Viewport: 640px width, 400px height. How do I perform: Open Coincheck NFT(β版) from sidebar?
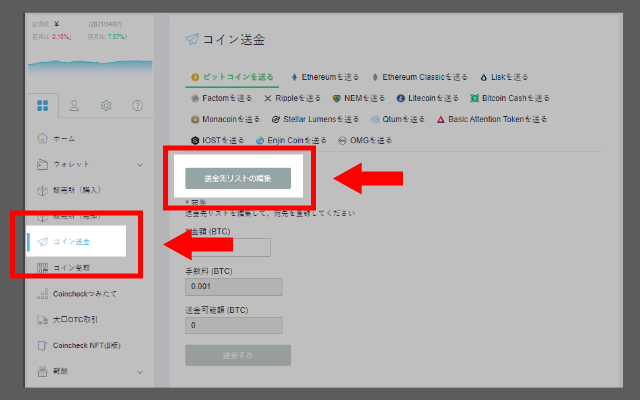click(84, 346)
